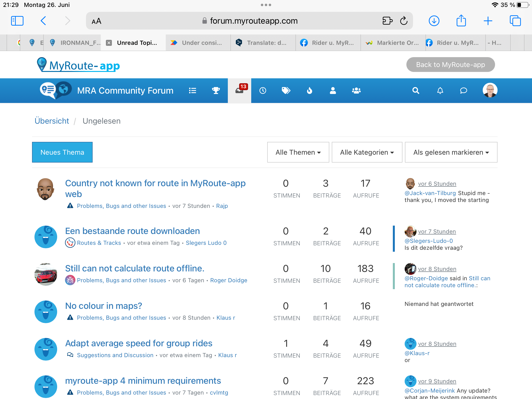Click the MRA Community Forum logo icon
The height and width of the screenshot is (399, 532).
point(56,90)
